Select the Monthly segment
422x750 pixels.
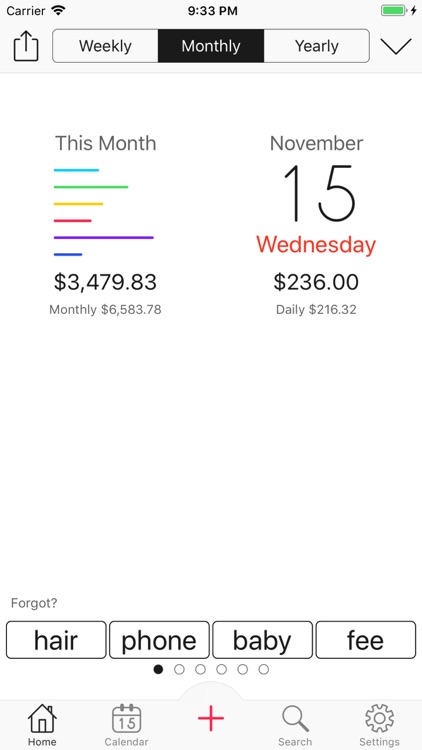[211, 46]
